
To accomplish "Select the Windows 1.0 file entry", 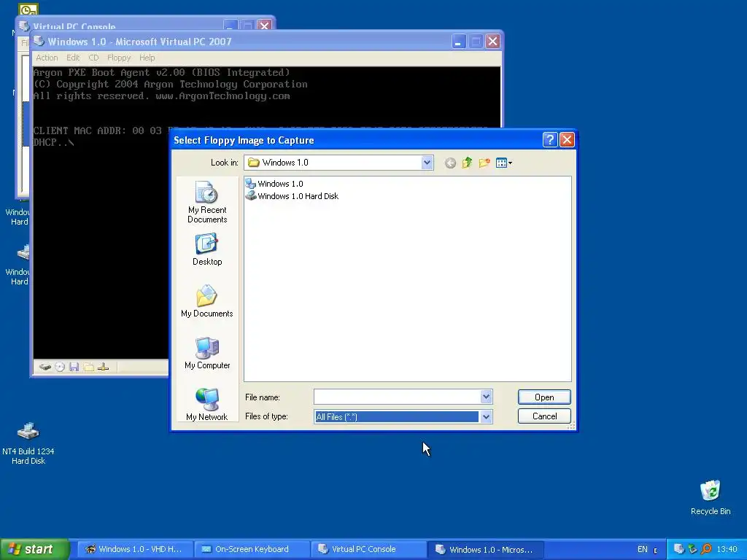I will [274, 183].
